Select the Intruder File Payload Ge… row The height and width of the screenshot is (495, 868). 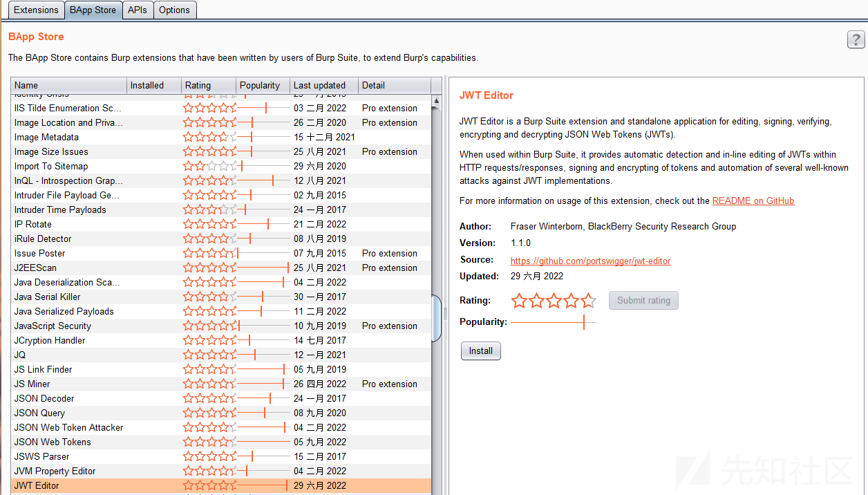67,195
